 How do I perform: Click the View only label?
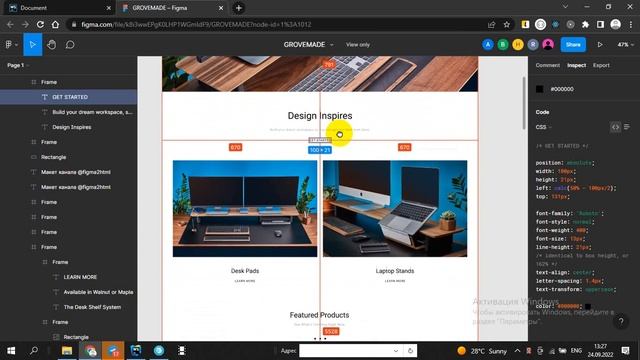tap(358, 44)
